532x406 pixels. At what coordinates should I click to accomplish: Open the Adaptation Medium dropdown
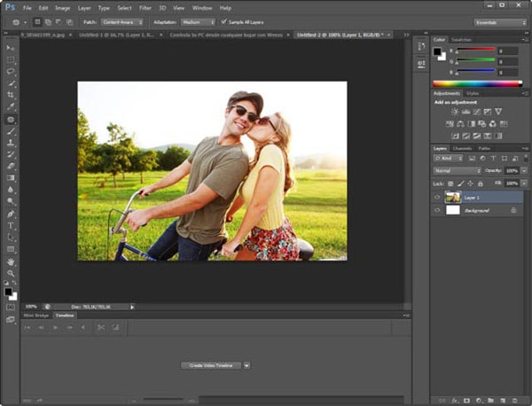pyautogui.click(x=197, y=21)
